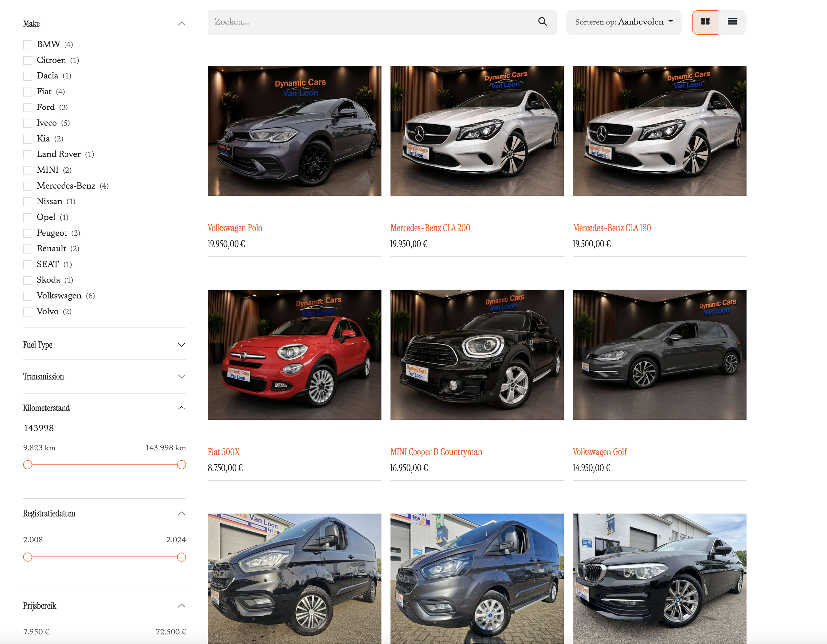
Task: Collapse the Prijsbereik section
Action: (181, 605)
